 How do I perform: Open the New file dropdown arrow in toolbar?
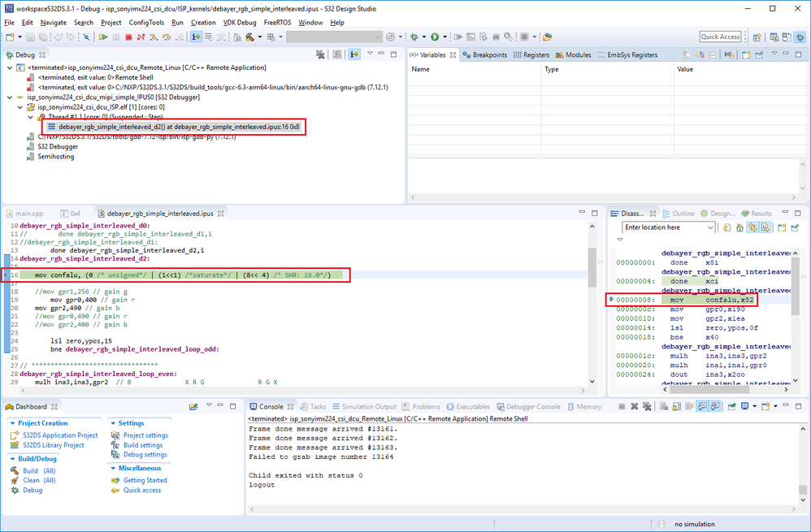click(x=20, y=37)
